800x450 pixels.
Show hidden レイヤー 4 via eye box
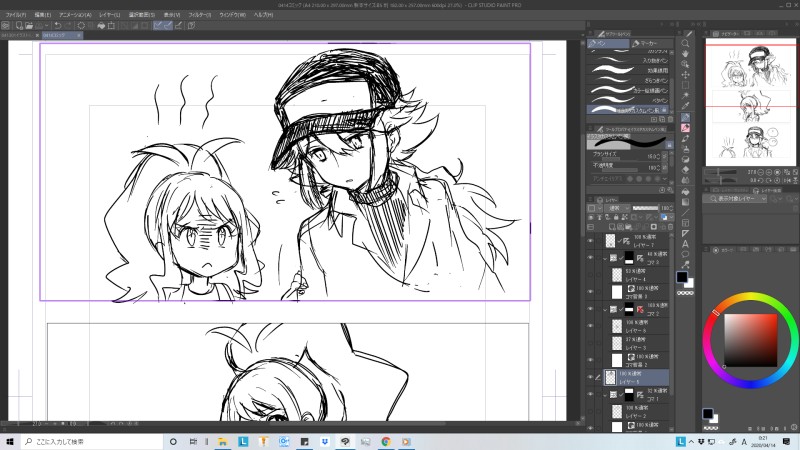(x=591, y=275)
